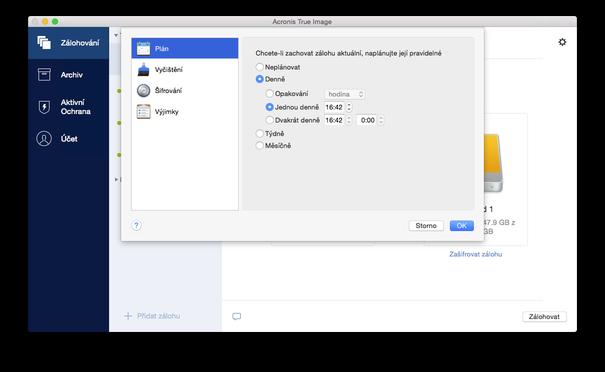Click the Aktivní Ochrana shield icon
Viewport: 605px width, 372px height.
(x=44, y=107)
